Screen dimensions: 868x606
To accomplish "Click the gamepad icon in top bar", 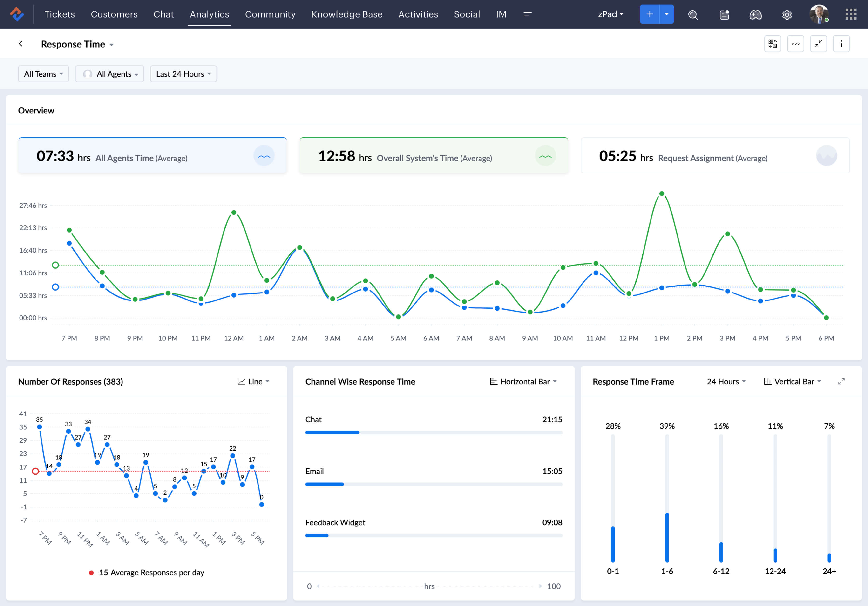I will tap(755, 14).
